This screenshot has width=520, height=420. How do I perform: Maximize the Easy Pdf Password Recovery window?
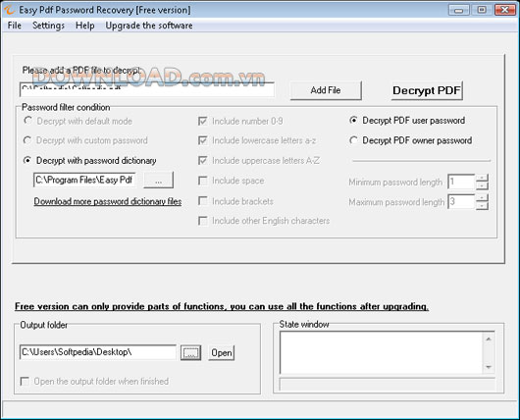click(482, 10)
